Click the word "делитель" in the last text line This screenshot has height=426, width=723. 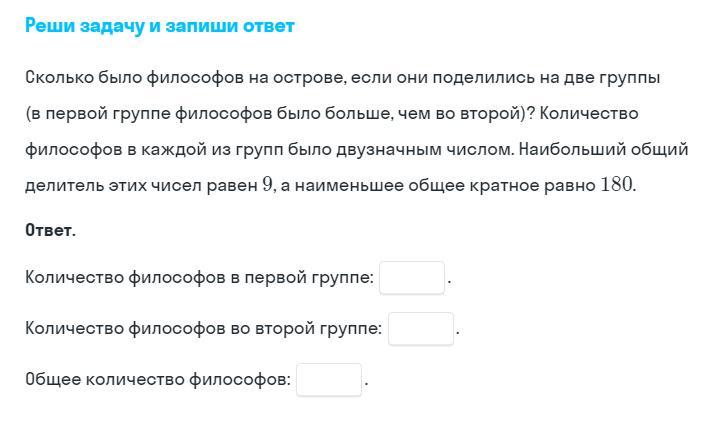pyautogui.click(x=60, y=185)
